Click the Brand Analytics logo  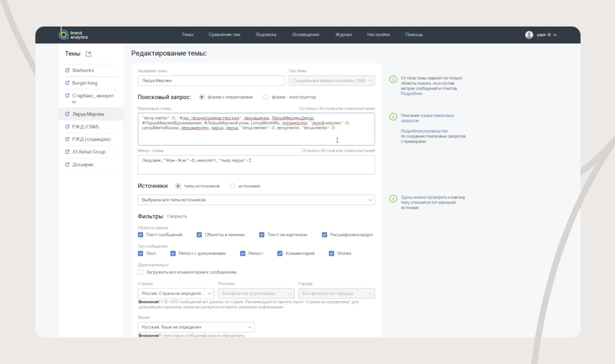pyautogui.click(x=73, y=34)
